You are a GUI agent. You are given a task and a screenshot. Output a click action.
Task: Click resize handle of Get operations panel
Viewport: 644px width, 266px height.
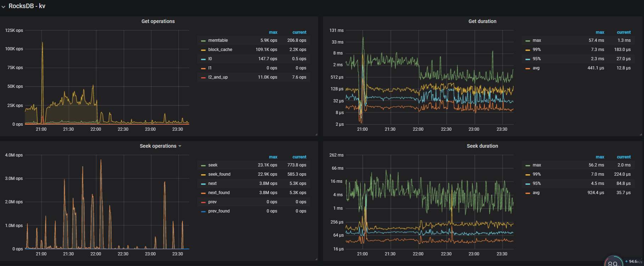(316, 135)
